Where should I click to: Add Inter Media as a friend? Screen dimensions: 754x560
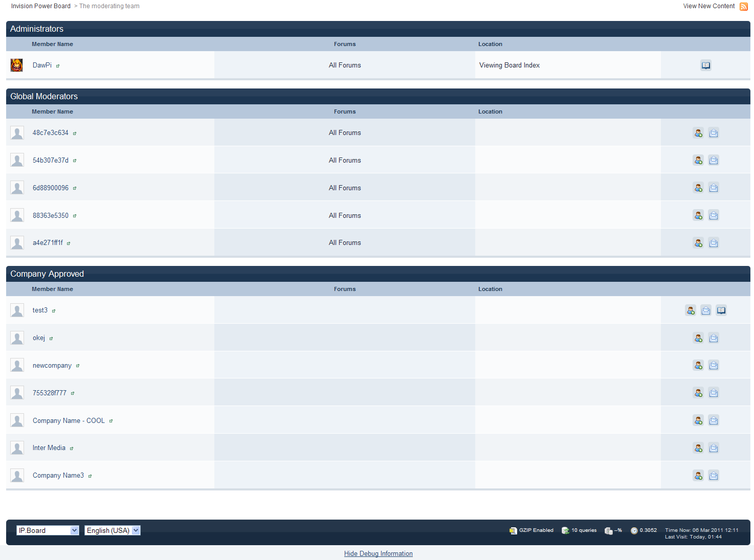click(x=698, y=447)
